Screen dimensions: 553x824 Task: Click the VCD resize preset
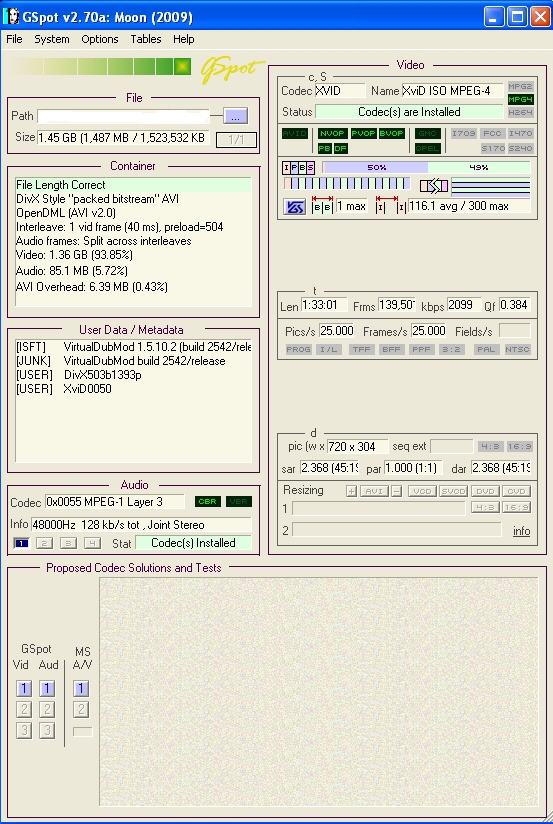[x=422, y=491]
